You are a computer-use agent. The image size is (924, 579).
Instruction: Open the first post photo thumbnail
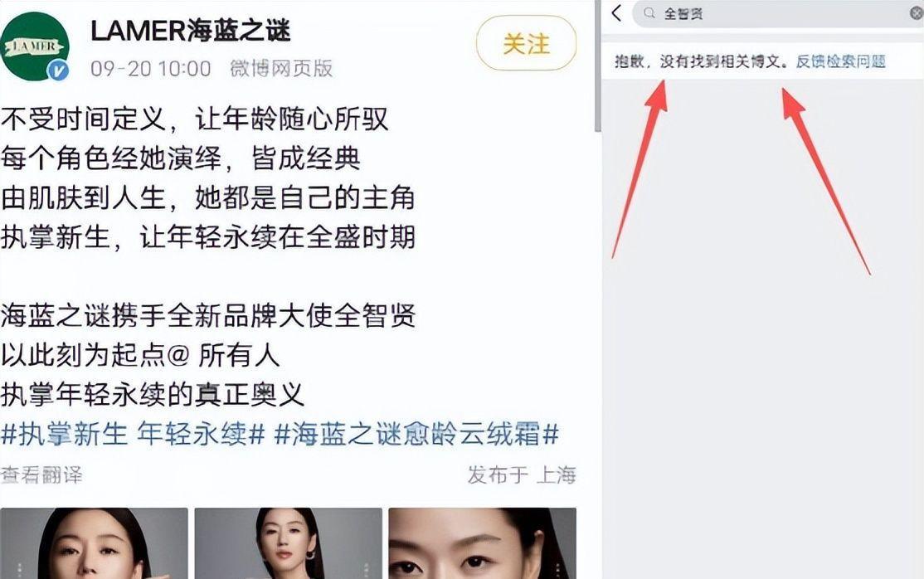[94, 543]
